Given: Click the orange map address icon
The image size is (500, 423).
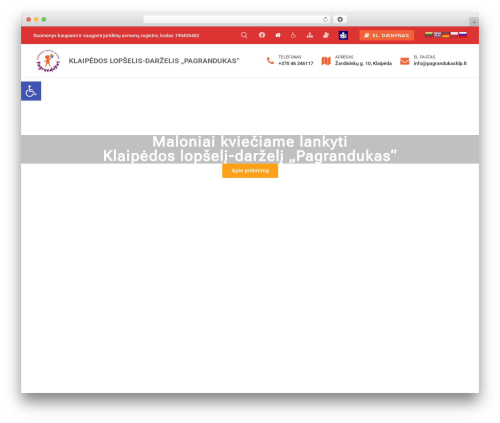Looking at the screenshot, I should pyautogui.click(x=326, y=61).
